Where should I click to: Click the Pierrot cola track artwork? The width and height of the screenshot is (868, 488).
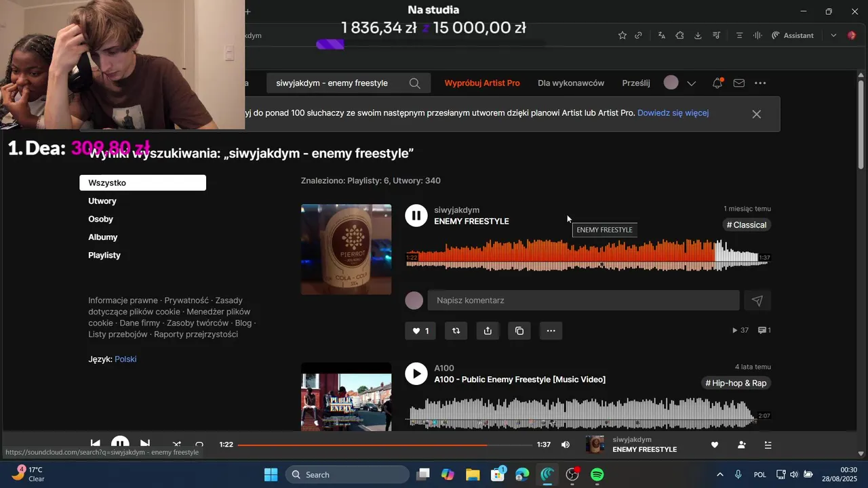[x=346, y=249]
